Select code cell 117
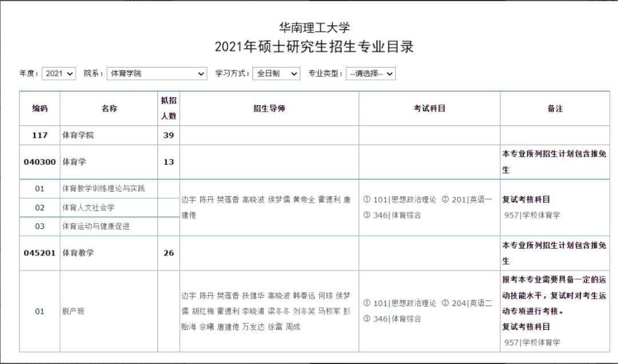The height and width of the screenshot is (364, 618). point(40,135)
